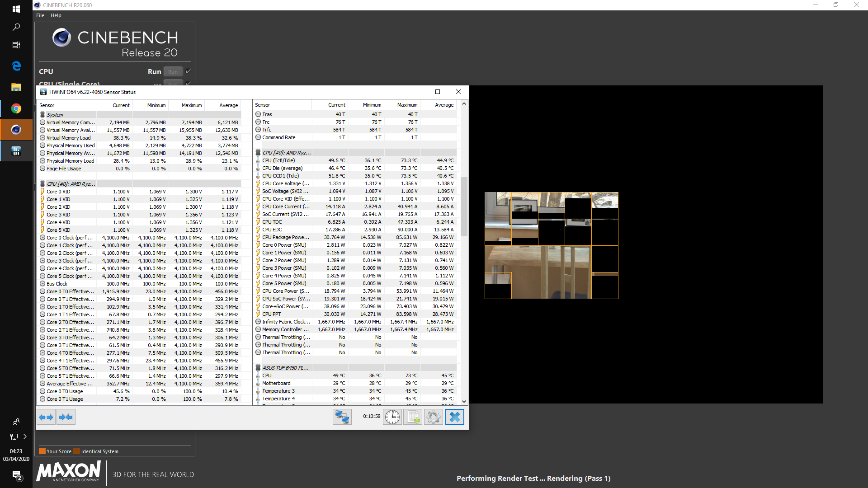Click the Your Score orange legend swatch

pos(42,451)
